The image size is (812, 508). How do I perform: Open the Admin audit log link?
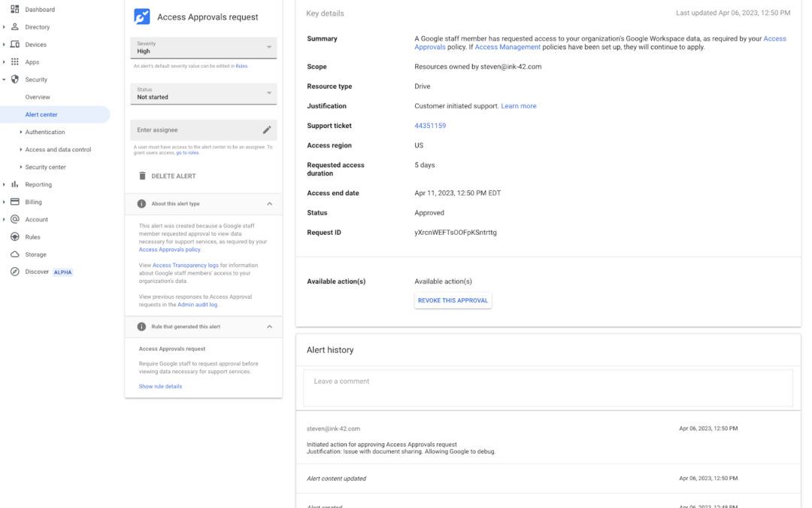coord(197,305)
